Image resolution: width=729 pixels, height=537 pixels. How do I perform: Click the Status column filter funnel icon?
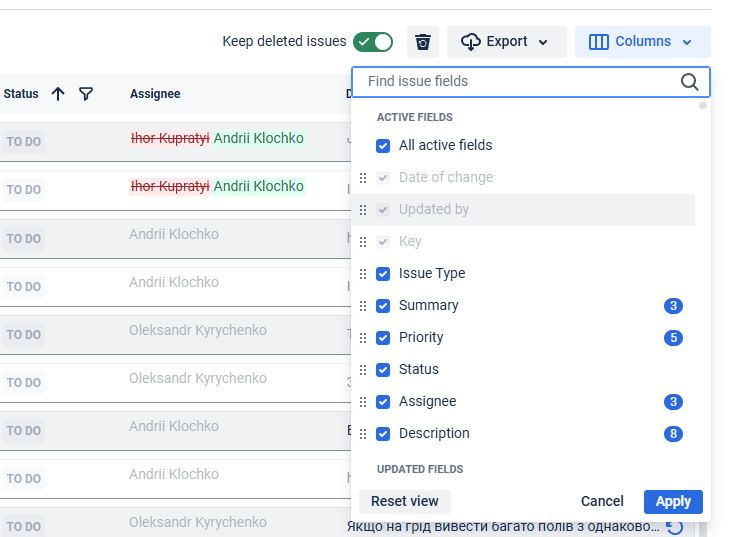pos(86,94)
